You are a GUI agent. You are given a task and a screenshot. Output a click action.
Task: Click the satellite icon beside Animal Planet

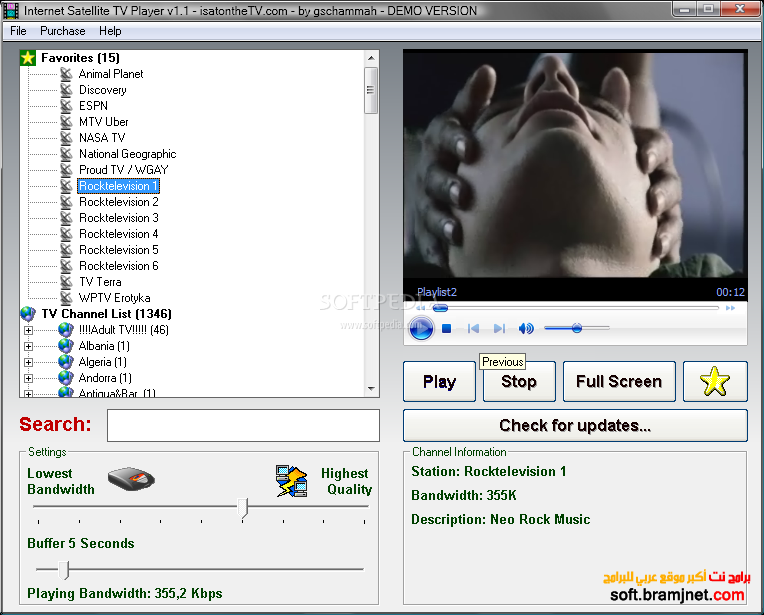tap(66, 74)
